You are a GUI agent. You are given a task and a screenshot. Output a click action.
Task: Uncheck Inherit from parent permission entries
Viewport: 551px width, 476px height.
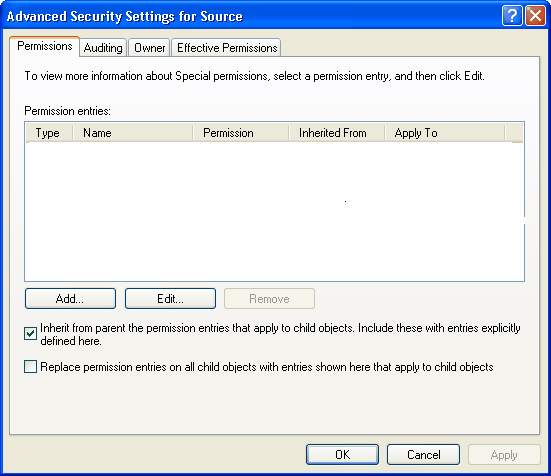(x=30, y=333)
